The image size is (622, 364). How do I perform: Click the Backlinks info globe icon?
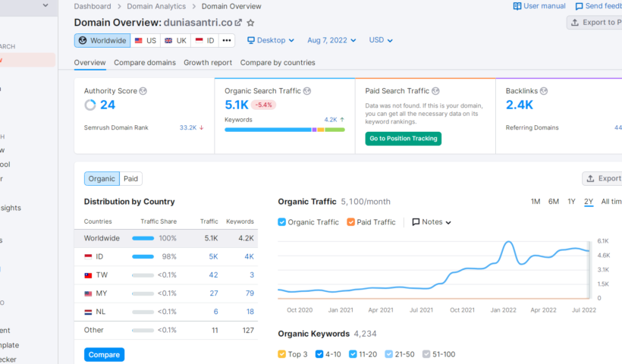pyautogui.click(x=544, y=91)
